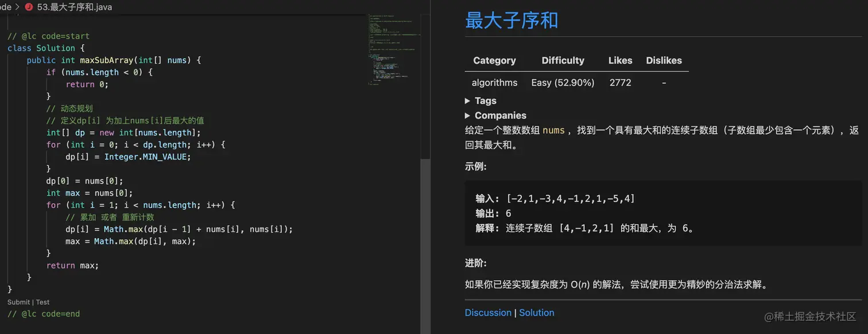Click the 'return max;' line

(72, 265)
